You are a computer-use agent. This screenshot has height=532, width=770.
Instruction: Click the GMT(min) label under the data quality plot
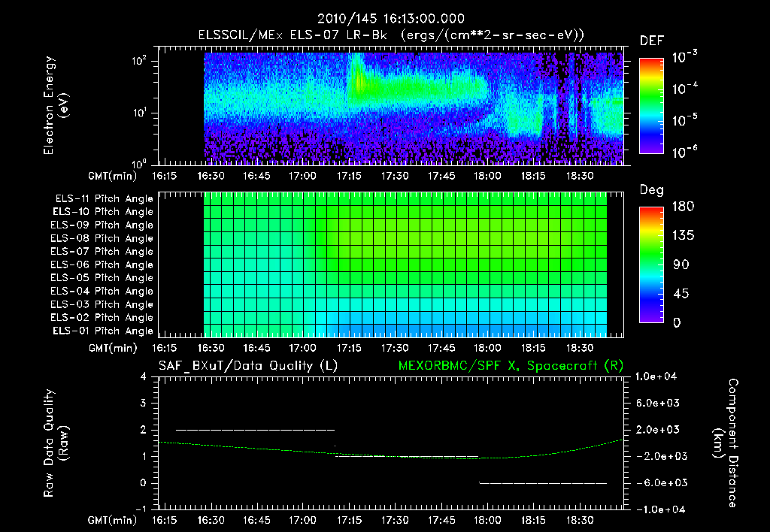click(x=113, y=520)
